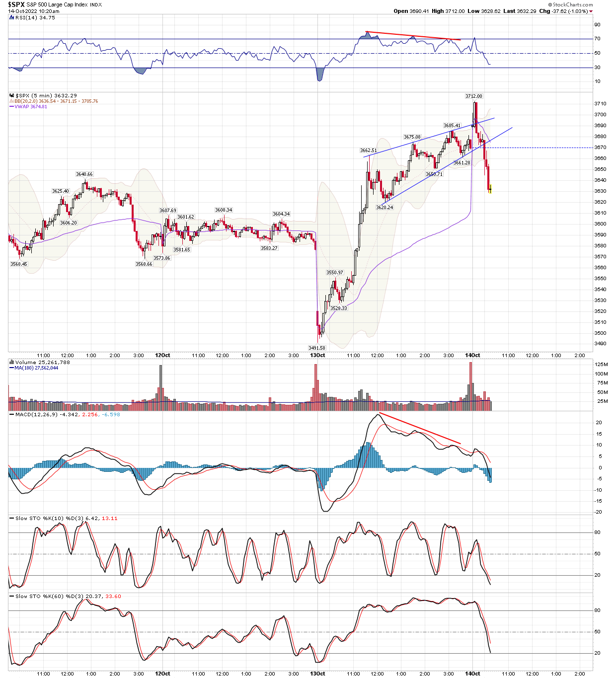
Task: Click the Slow STO %K(10) indicator icon
Action: pyautogui.click(x=11, y=517)
